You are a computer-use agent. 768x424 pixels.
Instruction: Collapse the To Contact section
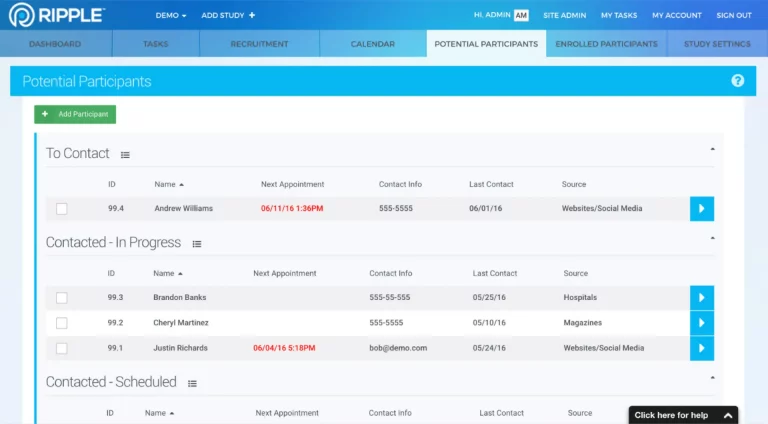(712, 149)
